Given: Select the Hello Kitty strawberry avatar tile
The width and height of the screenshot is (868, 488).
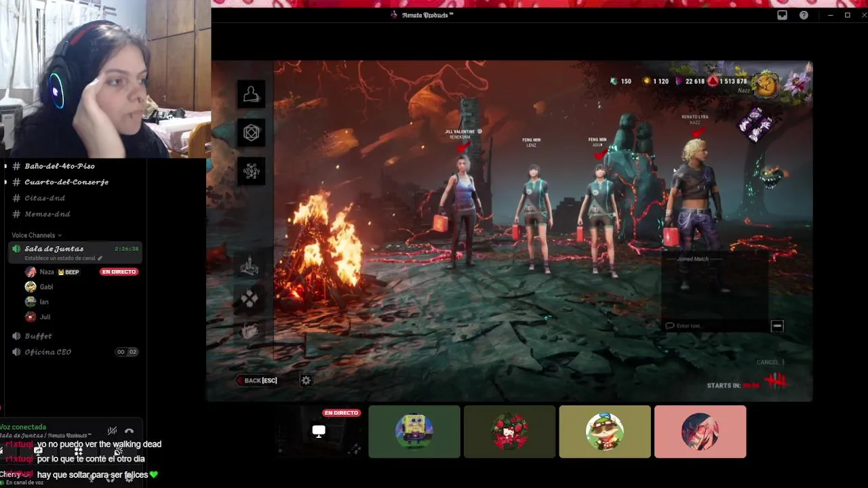Looking at the screenshot, I should pos(509,432).
